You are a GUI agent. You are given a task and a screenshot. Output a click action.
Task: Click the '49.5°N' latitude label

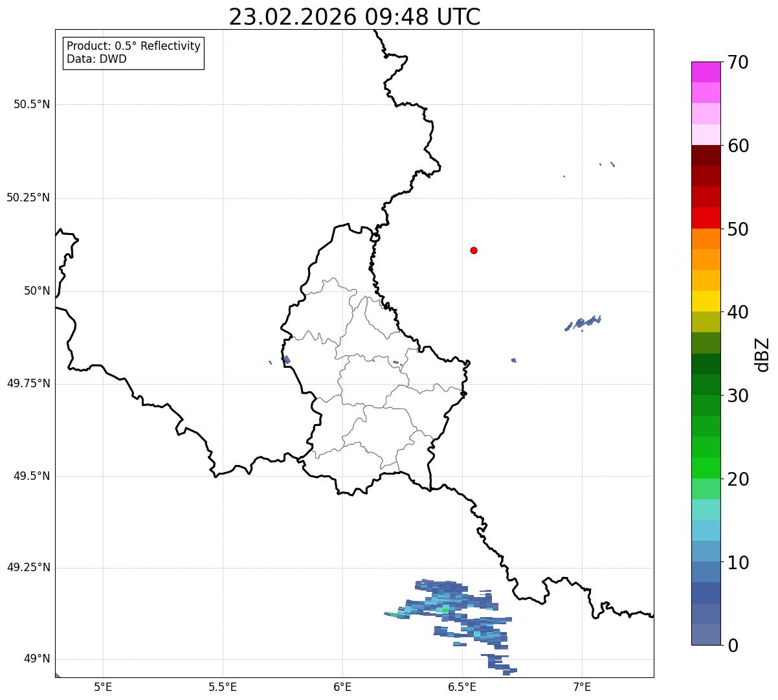pyautogui.click(x=32, y=476)
